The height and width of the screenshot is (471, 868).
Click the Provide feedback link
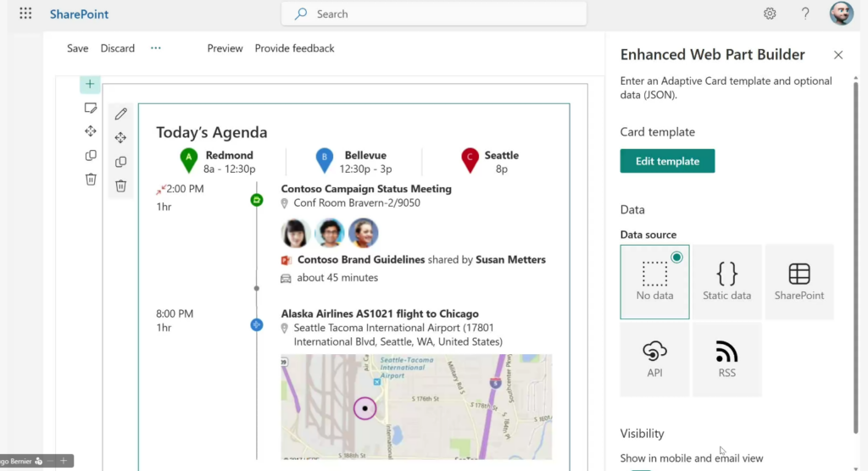coord(294,48)
